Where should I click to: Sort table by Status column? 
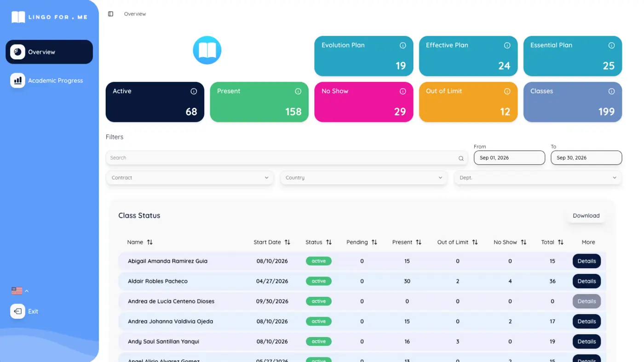(329, 242)
